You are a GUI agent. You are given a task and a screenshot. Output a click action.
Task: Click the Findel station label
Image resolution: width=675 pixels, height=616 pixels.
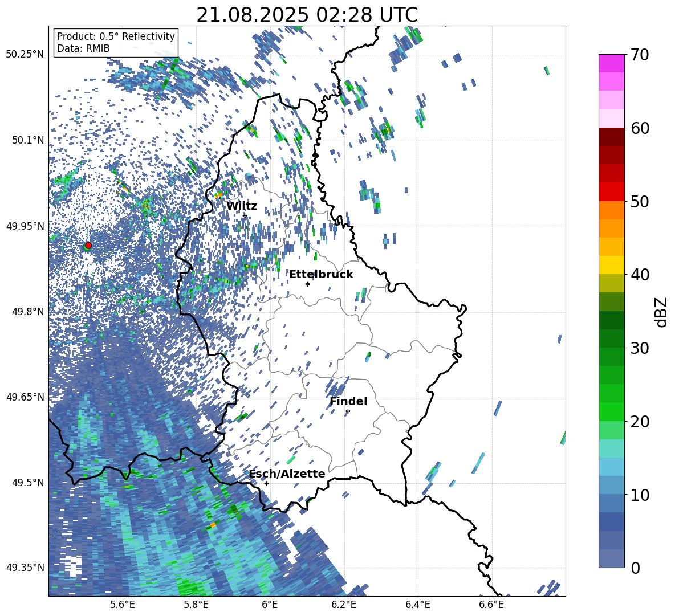click(348, 401)
